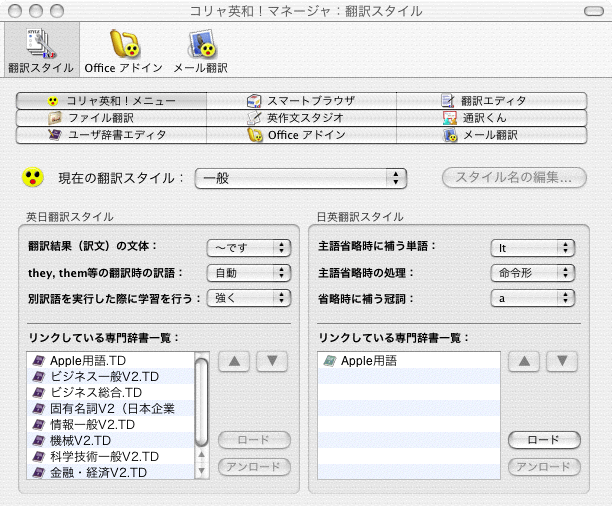This screenshot has width=612, height=506.
Task: Open the 省略時に補う冠詞 dropdown showing a
Action: (532, 298)
